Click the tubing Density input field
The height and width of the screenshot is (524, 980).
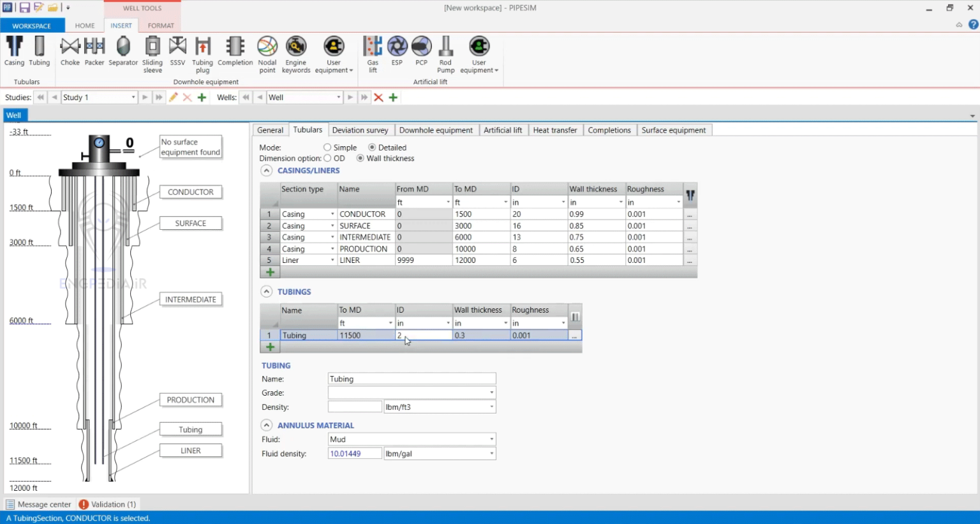click(x=354, y=406)
